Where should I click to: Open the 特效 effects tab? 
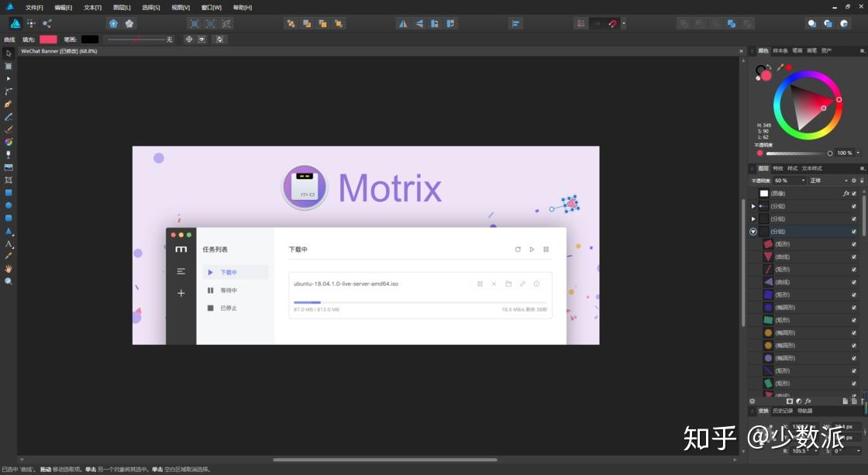coord(778,168)
